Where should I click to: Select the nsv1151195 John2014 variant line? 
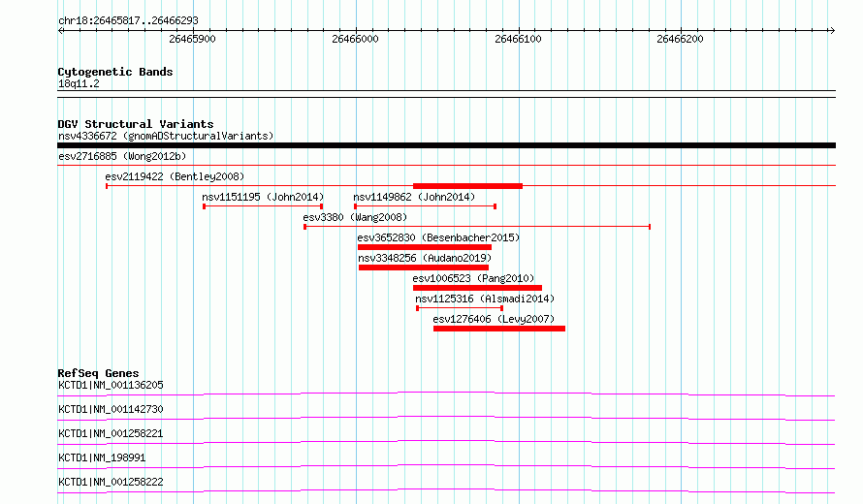[x=263, y=206]
